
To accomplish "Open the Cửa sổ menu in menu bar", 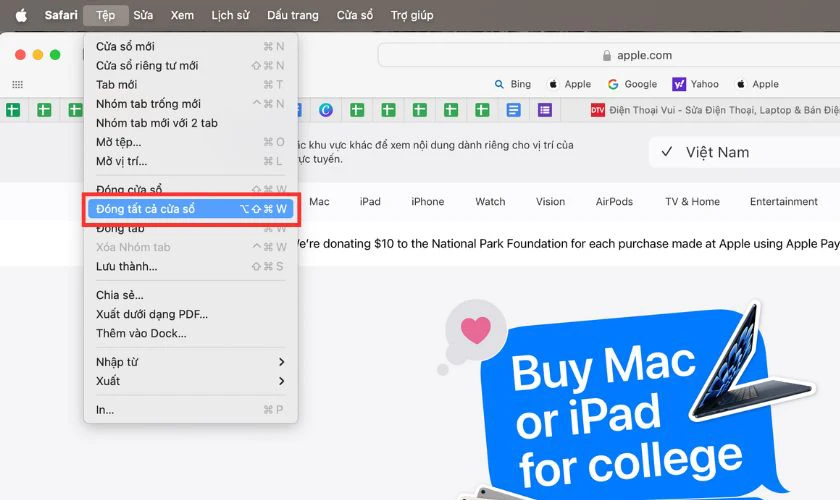I will coord(355,15).
